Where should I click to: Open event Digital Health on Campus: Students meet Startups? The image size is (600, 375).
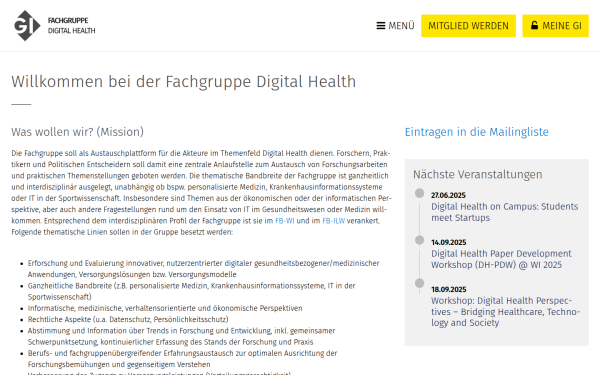click(x=504, y=212)
